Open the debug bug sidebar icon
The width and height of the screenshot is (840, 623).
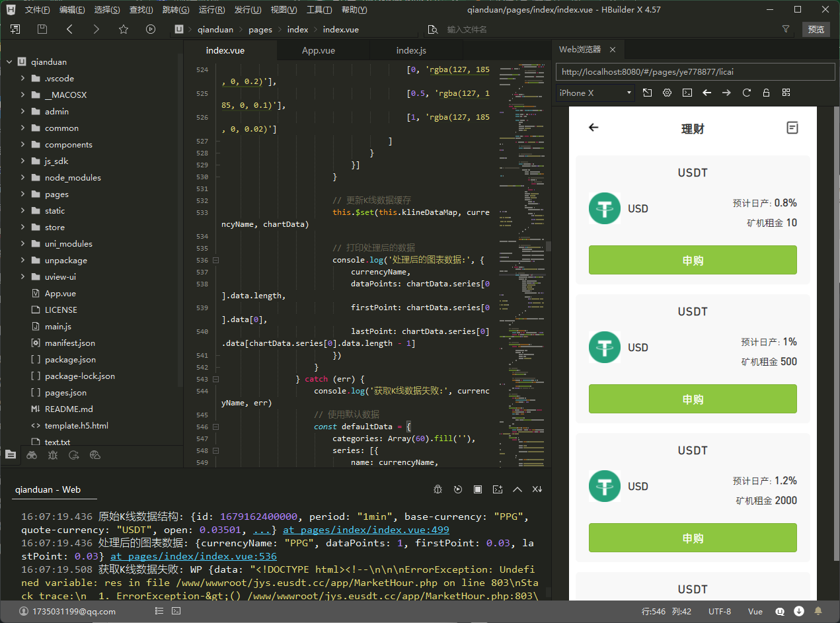tap(53, 454)
